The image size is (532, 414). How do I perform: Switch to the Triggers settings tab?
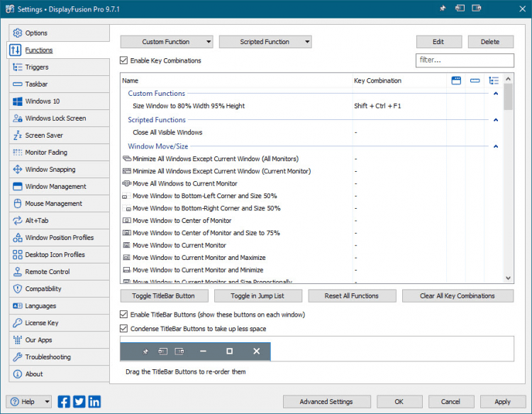[37, 67]
